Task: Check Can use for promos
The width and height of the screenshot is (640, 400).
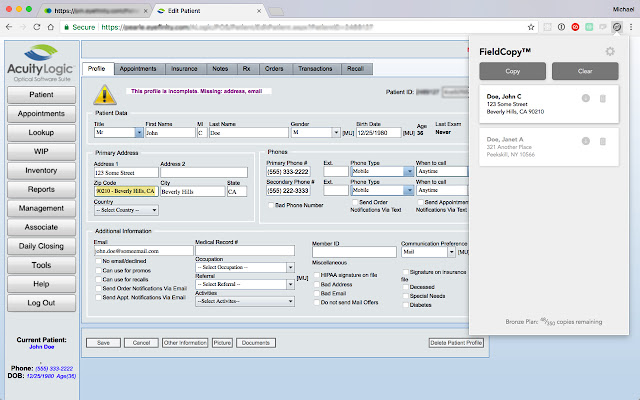Action: tap(98, 270)
